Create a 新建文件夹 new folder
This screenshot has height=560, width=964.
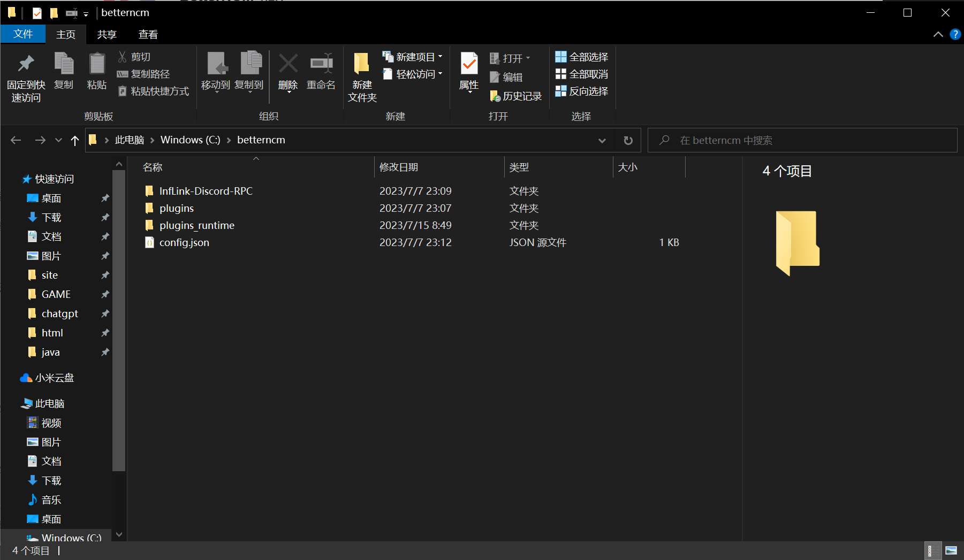pos(362,77)
